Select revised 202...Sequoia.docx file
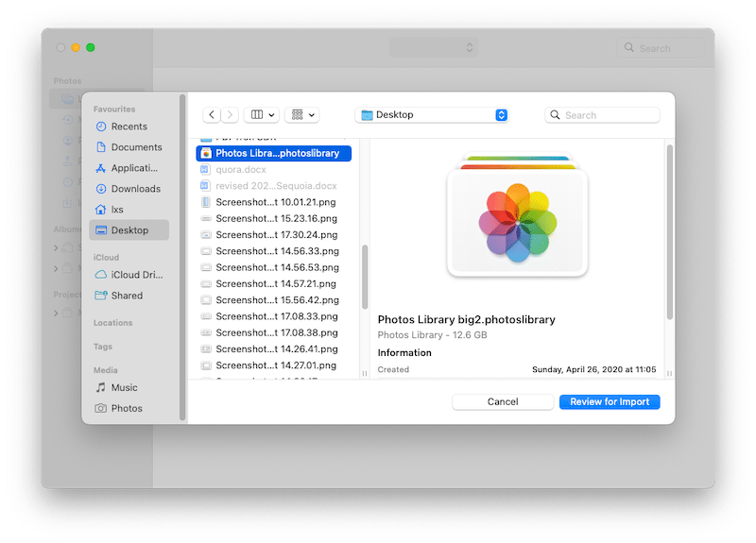This screenshot has width=756, height=543. click(273, 186)
